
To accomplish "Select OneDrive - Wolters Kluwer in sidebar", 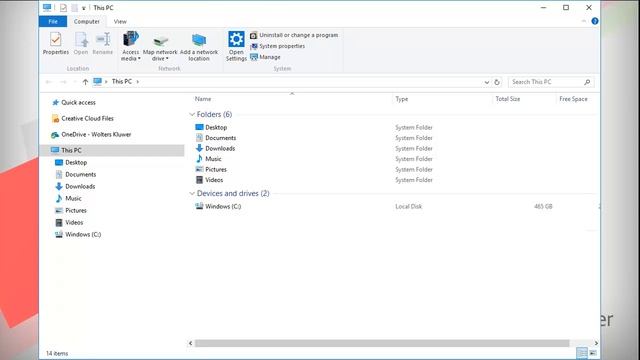I will pyautogui.click(x=91, y=134).
